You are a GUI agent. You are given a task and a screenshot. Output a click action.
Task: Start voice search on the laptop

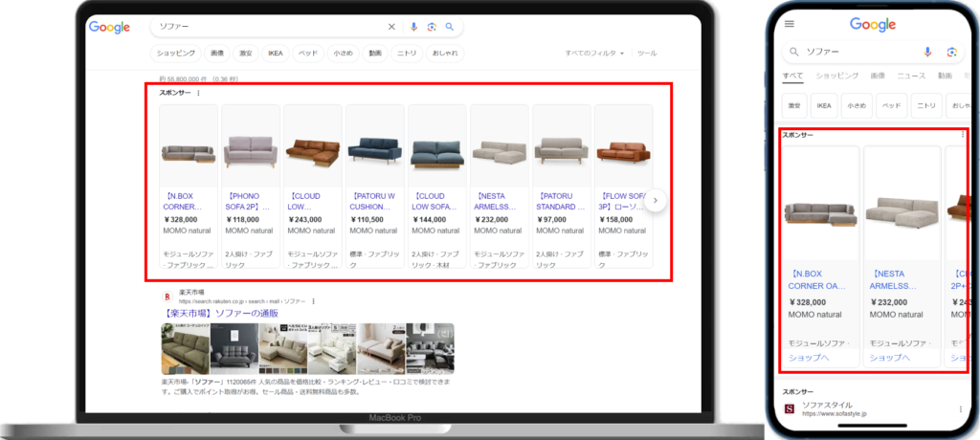413,27
